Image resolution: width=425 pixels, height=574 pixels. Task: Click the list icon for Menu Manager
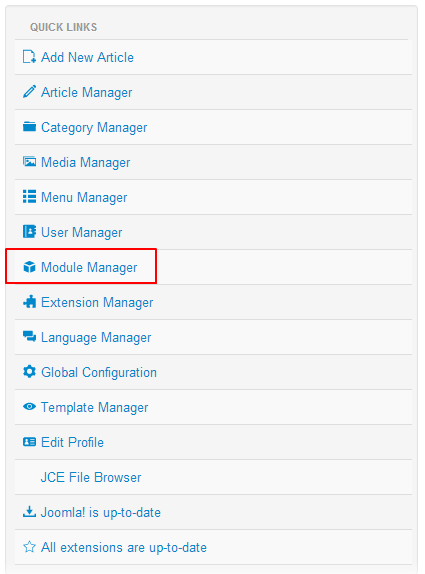coord(29,197)
